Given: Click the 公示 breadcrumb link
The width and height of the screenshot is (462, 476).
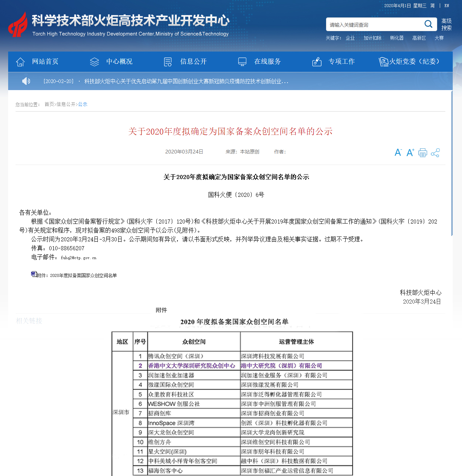Looking at the screenshot, I should pyautogui.click(x=83, y=105).
